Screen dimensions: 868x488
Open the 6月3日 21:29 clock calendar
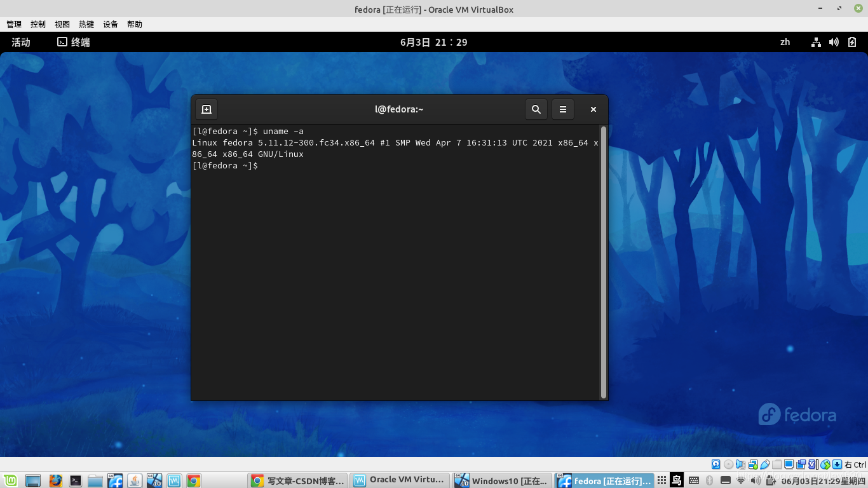434,42
